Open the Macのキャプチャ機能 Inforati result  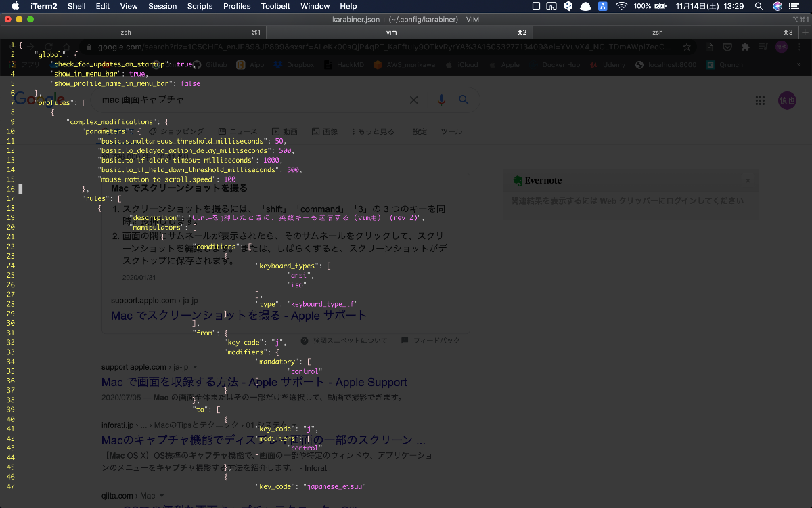click(x=263, y=440)
